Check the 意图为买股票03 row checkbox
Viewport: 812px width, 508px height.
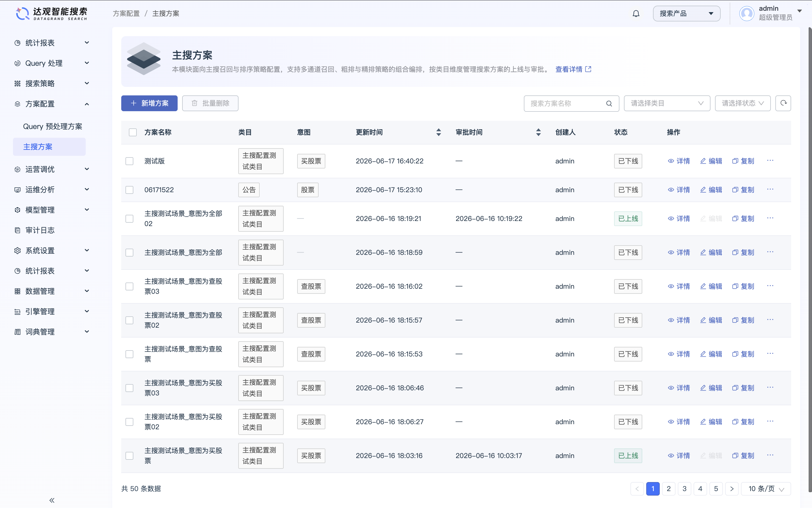[x=129, y=388]
